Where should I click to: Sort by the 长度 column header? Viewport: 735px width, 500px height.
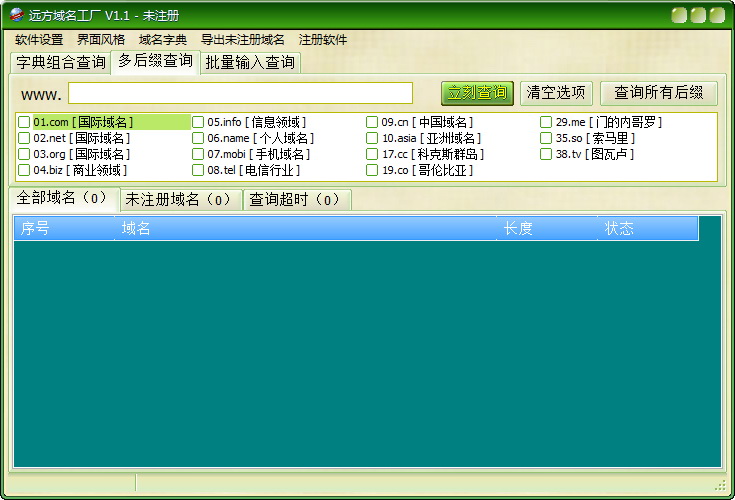coord(547,229)
